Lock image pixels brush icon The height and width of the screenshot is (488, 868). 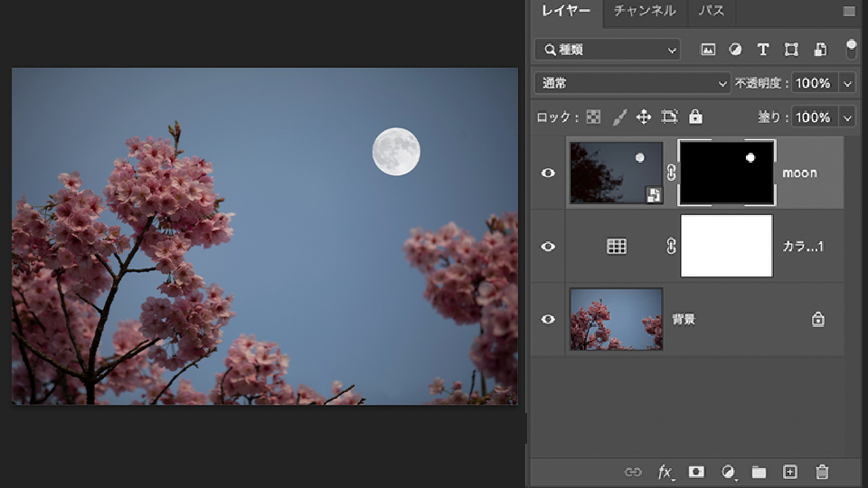(619, 117)
